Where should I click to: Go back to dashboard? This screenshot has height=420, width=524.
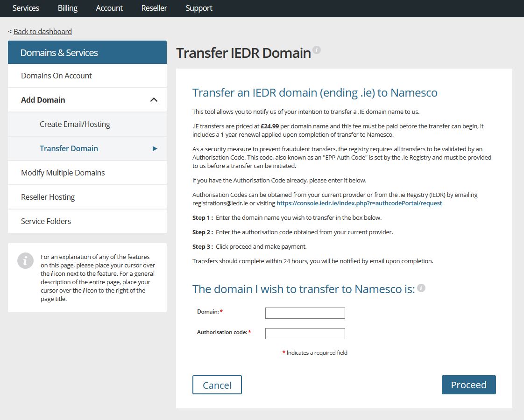click(42, 31)
